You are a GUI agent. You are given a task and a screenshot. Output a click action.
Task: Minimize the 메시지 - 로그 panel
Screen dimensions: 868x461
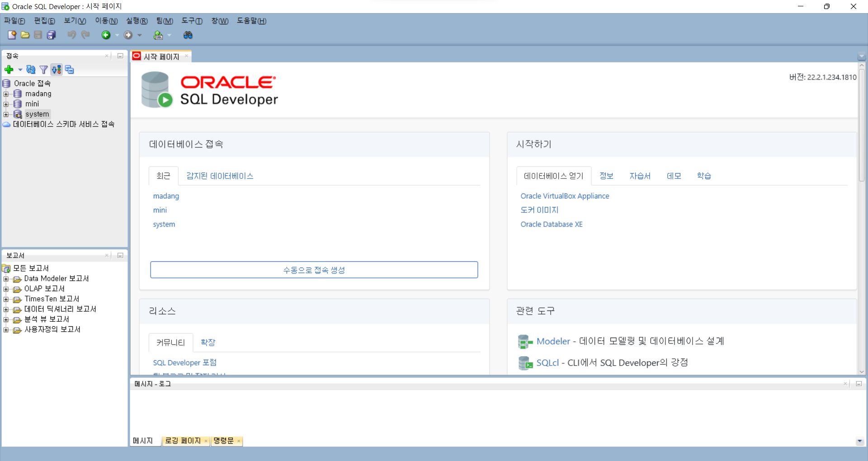pyautogui.click(x=859, y=383)
